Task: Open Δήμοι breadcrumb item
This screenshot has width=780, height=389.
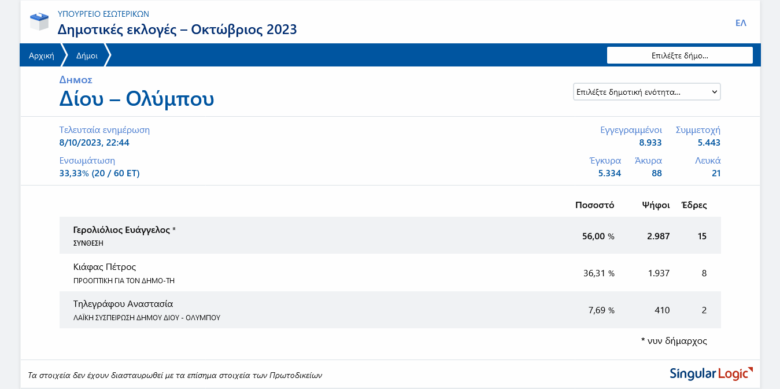Action: click(x=87, y=56)
